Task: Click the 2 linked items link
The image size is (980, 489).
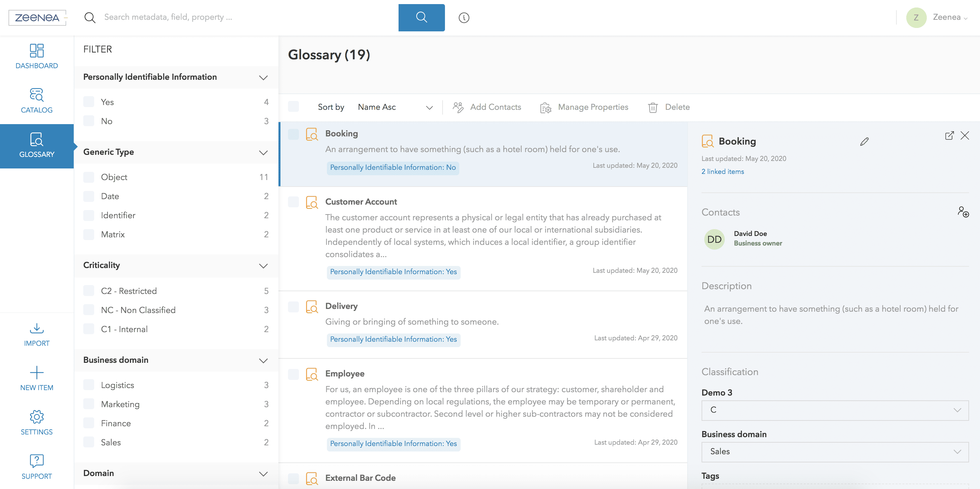Action: pyautogui.click(x=722, y=172)
